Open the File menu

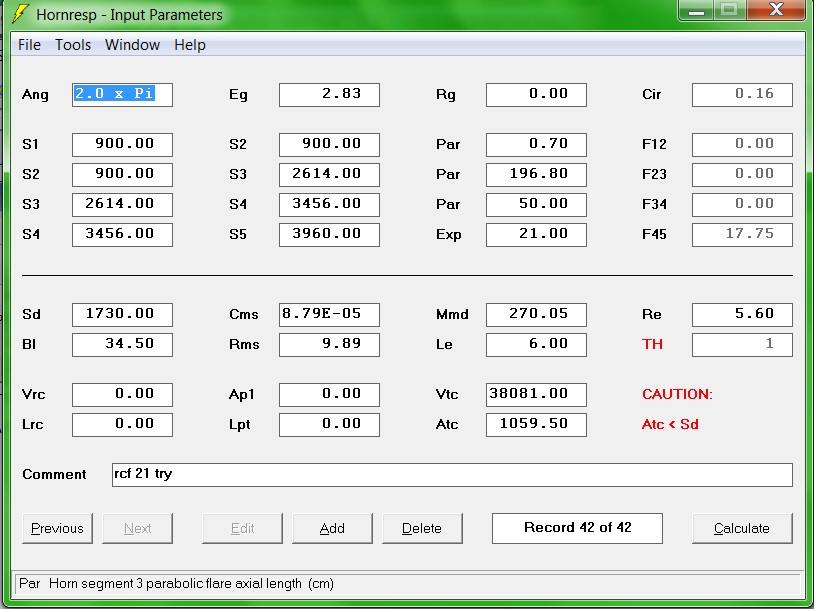[29, 45]
